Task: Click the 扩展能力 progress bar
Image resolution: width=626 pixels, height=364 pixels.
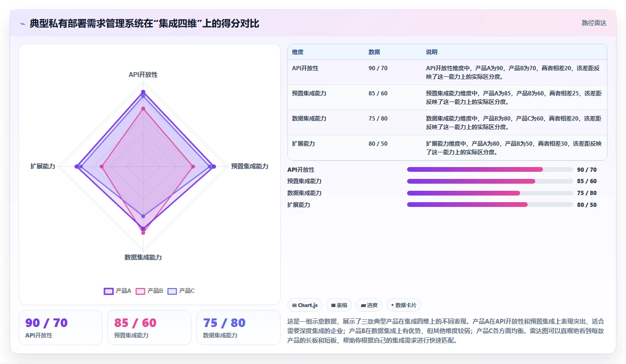Action: [x=490, y=205]
